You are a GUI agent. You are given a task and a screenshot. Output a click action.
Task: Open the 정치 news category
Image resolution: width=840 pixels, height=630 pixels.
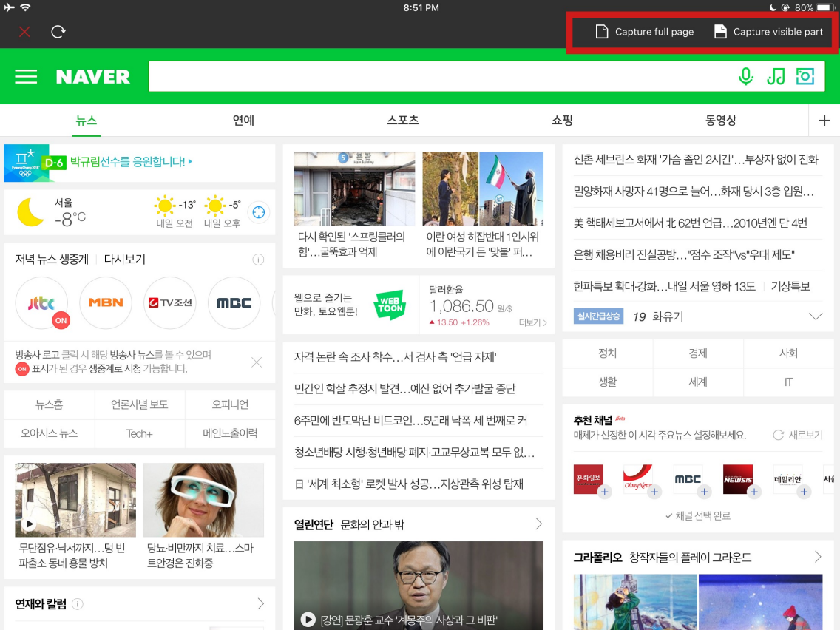point(608,353)
